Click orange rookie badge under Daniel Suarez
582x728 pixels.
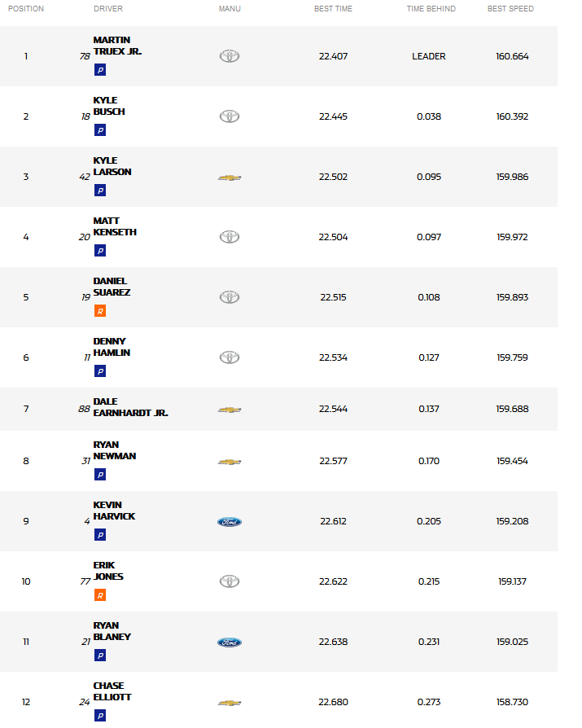click(x=100, y=311)
